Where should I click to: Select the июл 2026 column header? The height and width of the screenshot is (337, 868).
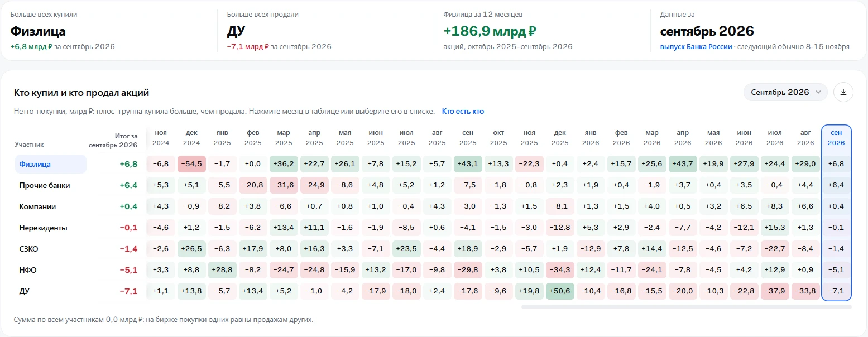(775, 138)
